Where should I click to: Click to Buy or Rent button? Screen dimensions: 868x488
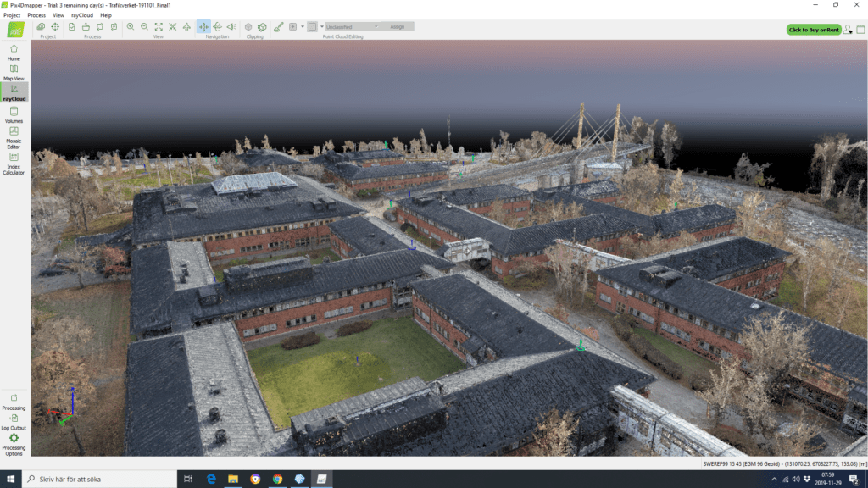coord(814,30)
